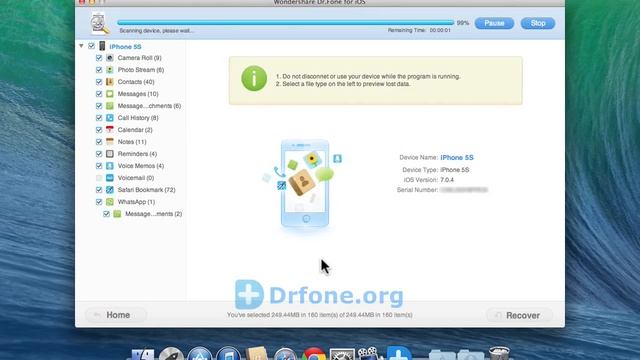Select the iPhone 5S tree label

(x=125, y=47)
